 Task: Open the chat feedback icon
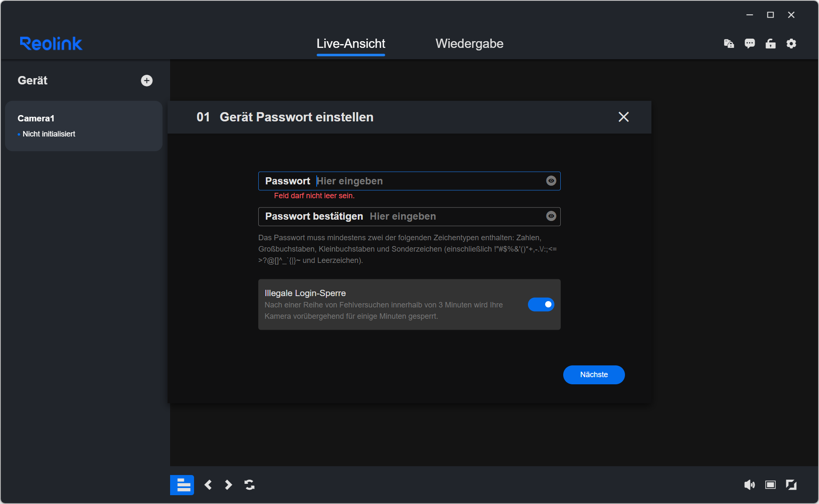(x=750, y=44)
